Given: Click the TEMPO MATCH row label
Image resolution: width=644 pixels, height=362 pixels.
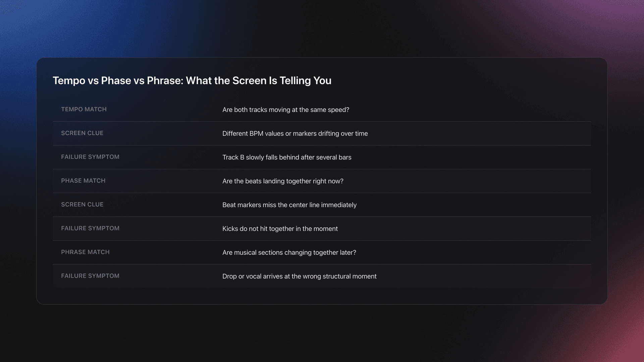Looking at the screenshot, I should pyautogui.click(x=84, y=109).
